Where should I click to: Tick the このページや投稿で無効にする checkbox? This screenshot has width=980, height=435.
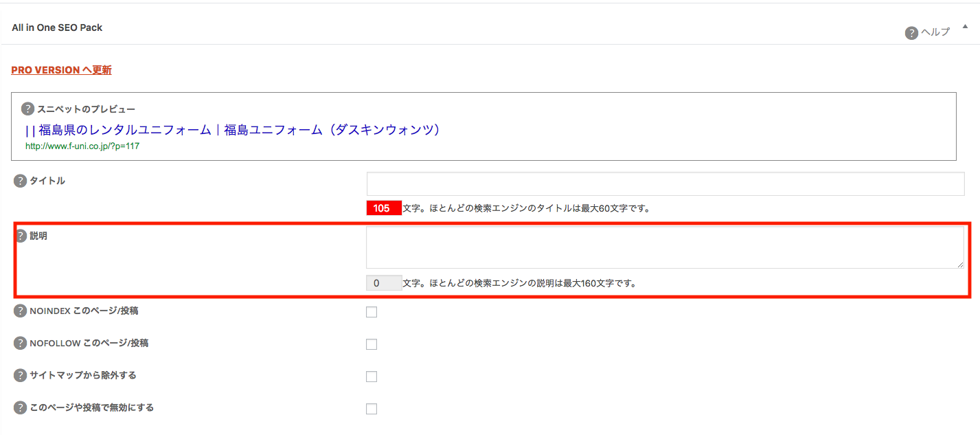(372, 409)
